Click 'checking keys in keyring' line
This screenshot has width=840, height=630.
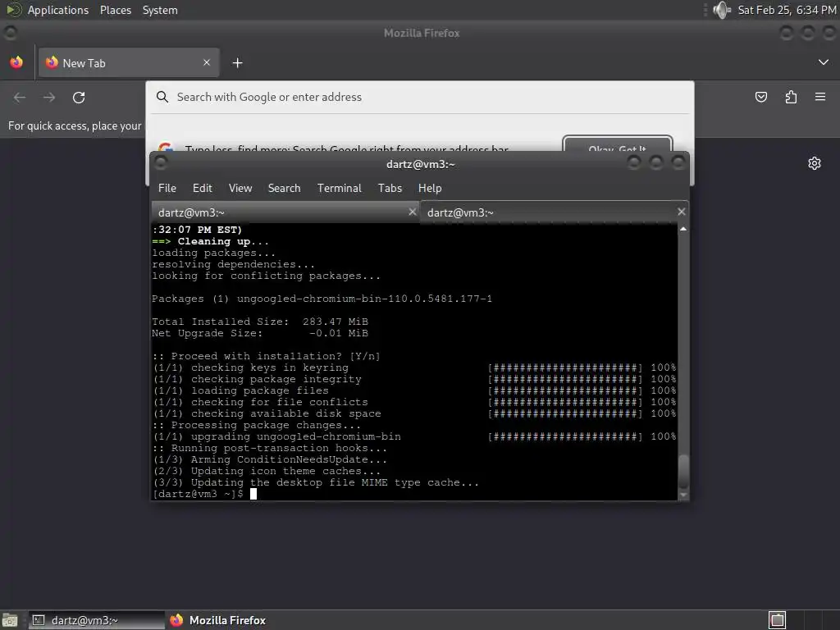251,368
